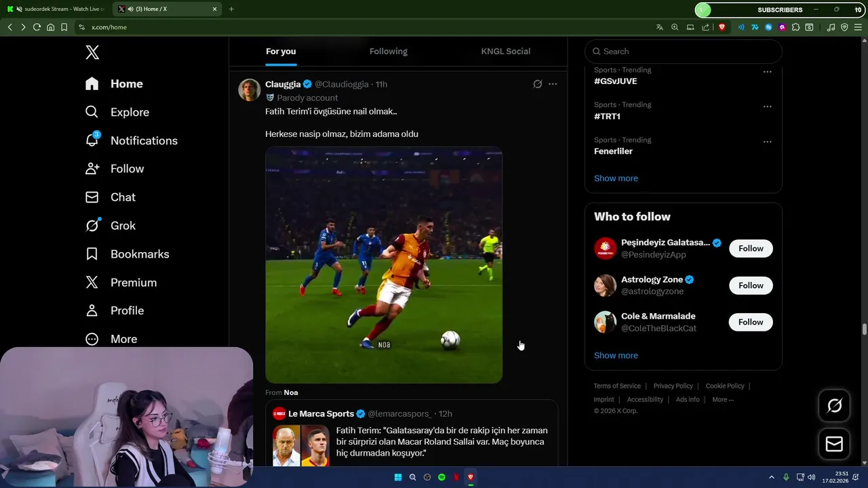Open the Windows Start menu
This screenshot has width=868, height=488.
(x=398, y=477)
